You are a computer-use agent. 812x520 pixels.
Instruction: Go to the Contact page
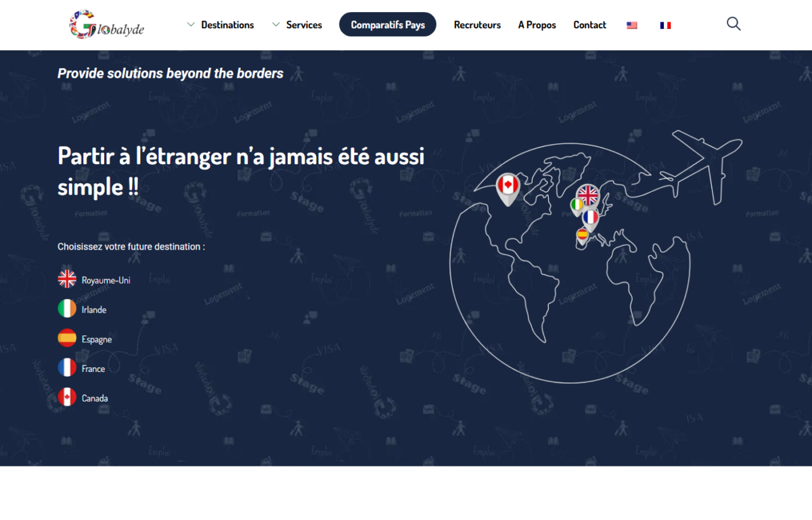(x=589, y=25)
